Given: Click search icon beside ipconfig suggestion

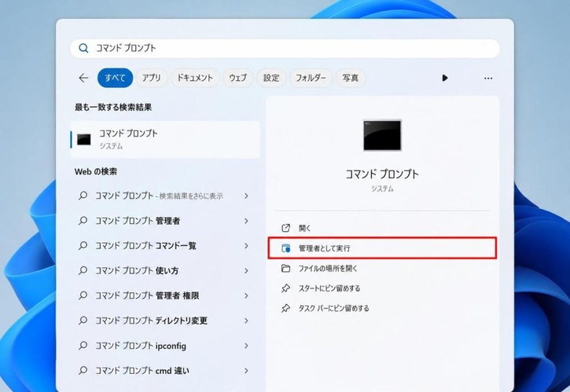Looking at the screenshot, I should (83, 346).
